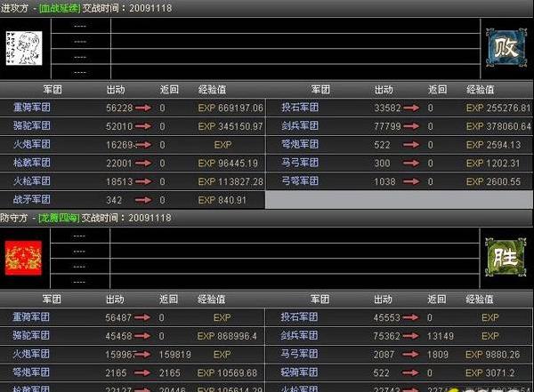Click attacker right table 出动 column header
The image size is (534, 392).
point(384,90)
